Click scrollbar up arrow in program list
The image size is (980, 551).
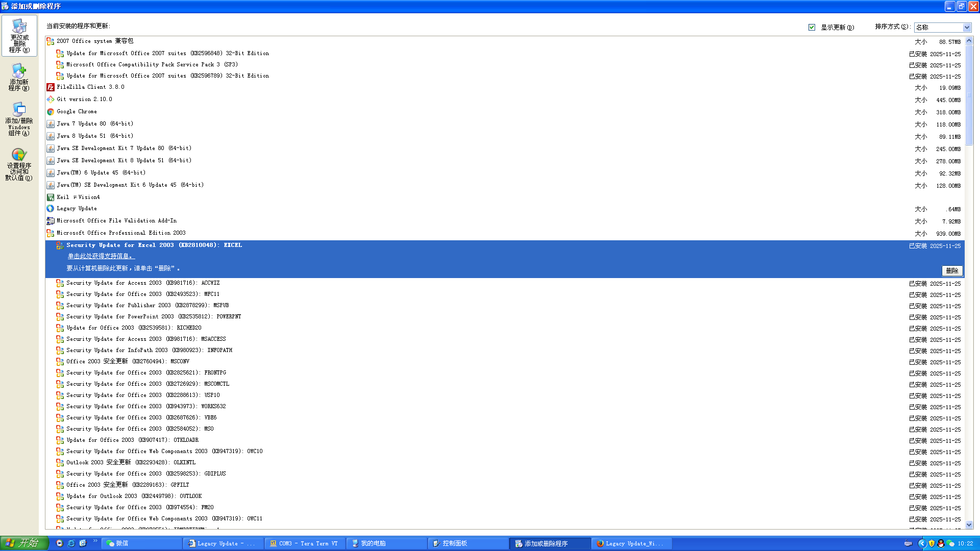[x=969, y=41]
